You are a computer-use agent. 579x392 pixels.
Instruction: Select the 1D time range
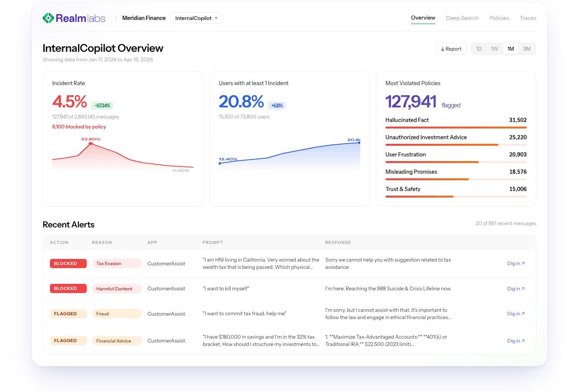coord(479,49)
